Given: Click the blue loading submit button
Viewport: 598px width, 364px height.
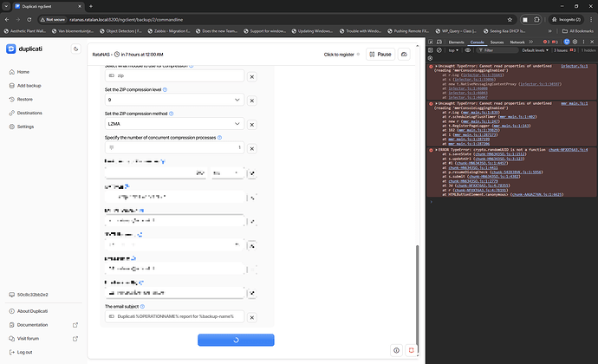Looking at the screenshot, I should point(236,340).
